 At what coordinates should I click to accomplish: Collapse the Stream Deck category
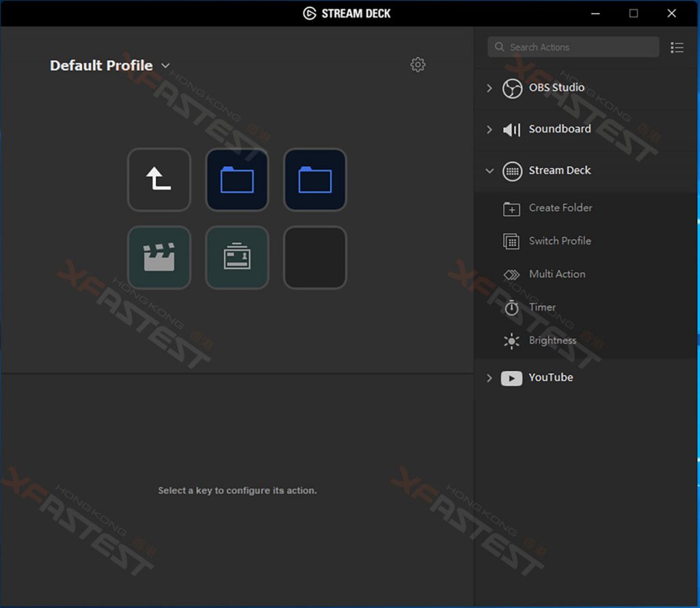[489, 171]
